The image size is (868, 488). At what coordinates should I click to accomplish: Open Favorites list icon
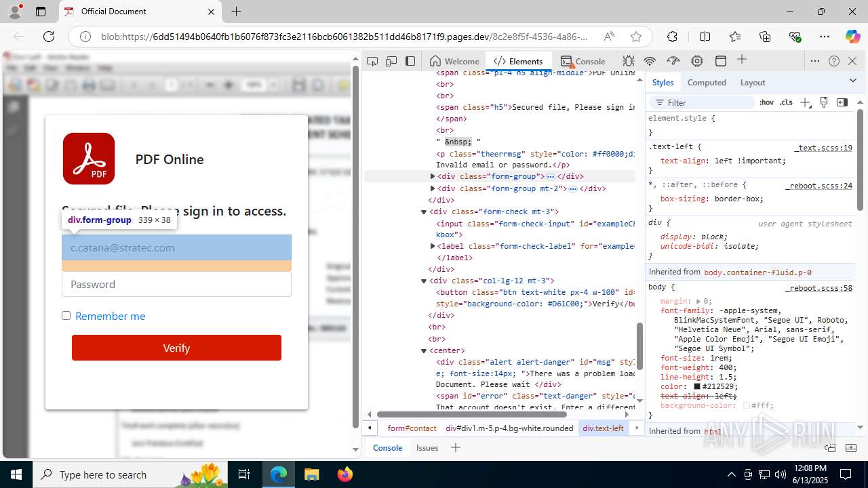(x=735, y=37)
